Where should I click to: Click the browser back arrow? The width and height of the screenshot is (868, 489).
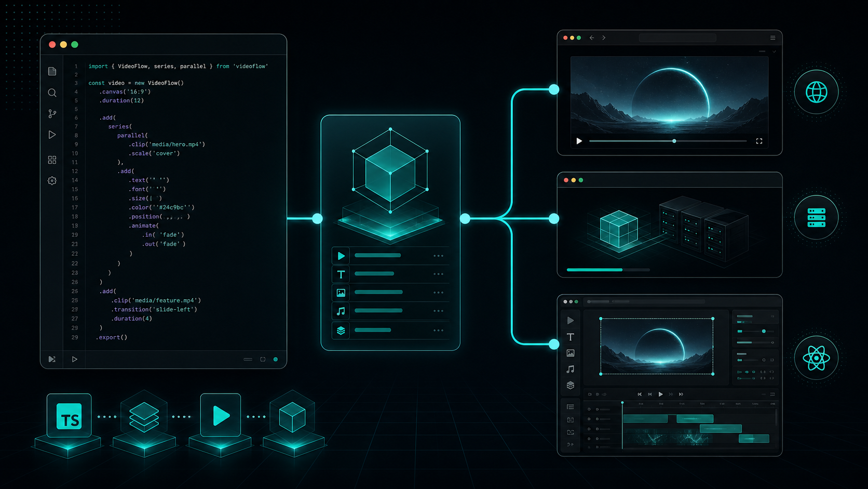tap(592, 38)
